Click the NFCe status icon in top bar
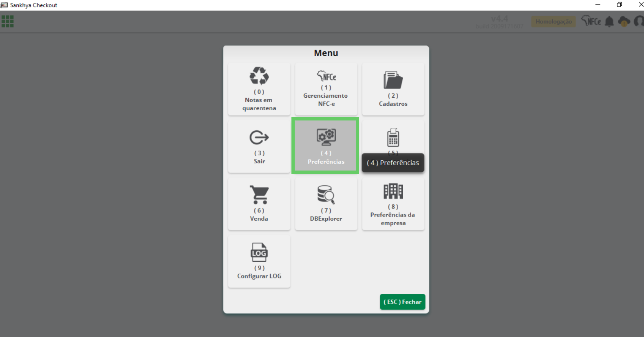This screenshot has height=337, width=644. [591, 21]
